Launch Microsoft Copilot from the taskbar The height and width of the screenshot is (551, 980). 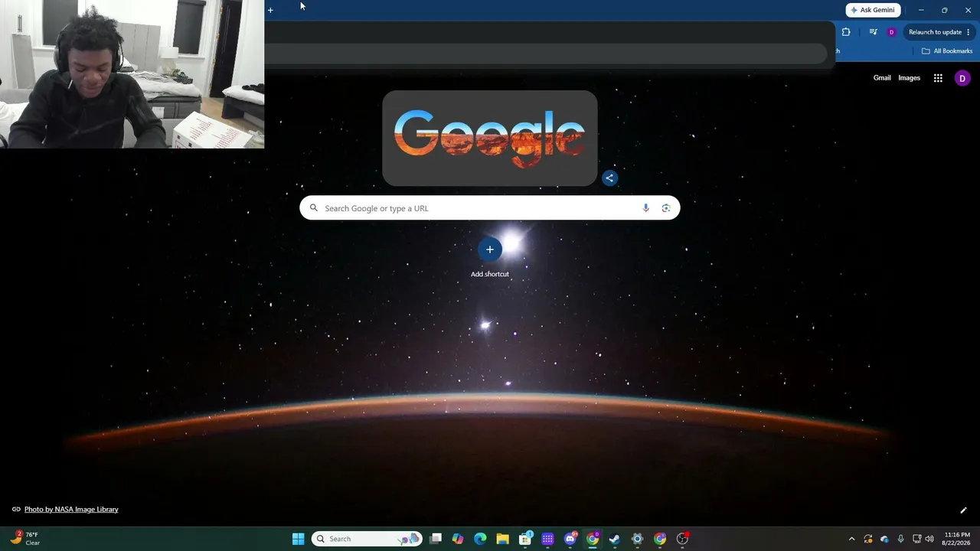(x=458, y=539)
